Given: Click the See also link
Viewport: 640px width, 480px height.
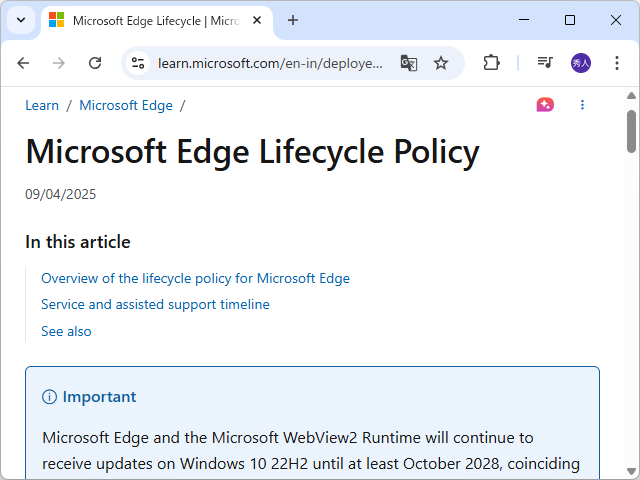Looking at the screenshot, I should 66,331.
